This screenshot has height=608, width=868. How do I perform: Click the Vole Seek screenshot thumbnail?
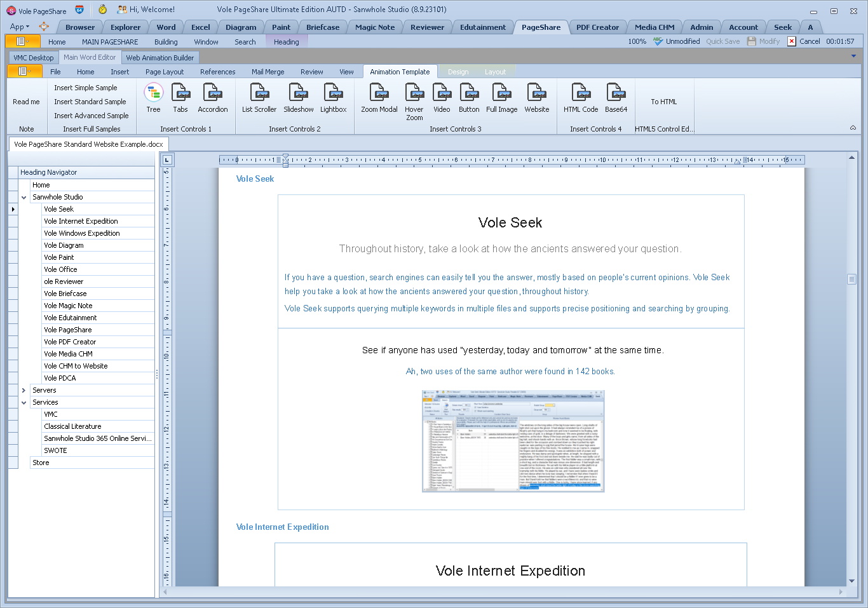(x=513, y=441)
